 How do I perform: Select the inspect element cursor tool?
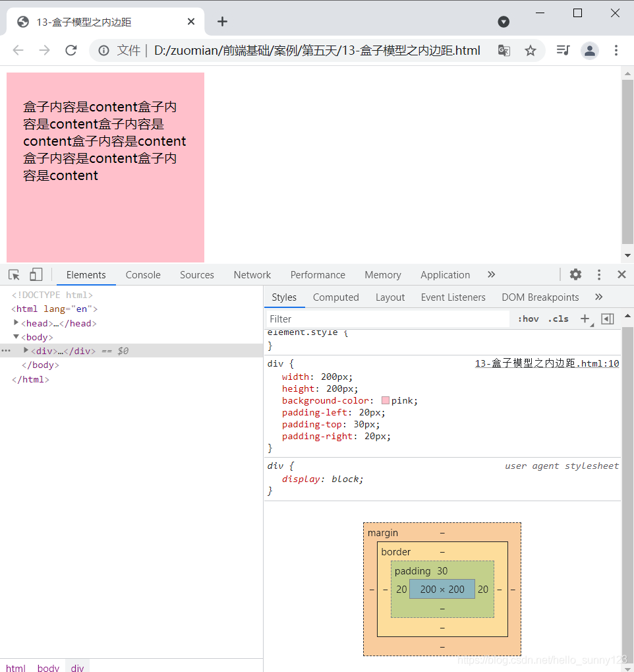click(x=13, y=274)
